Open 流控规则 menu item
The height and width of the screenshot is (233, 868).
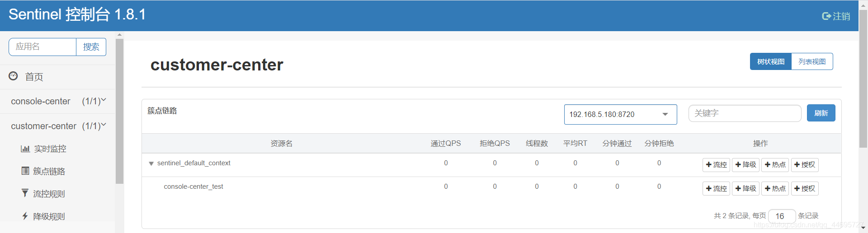(x=49, y=194)
